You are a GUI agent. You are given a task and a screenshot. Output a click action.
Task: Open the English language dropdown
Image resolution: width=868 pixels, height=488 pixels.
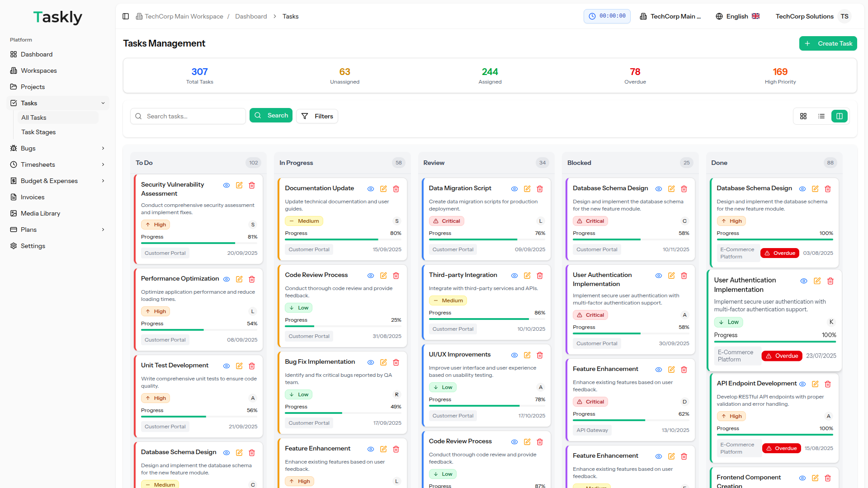[737, 16]
